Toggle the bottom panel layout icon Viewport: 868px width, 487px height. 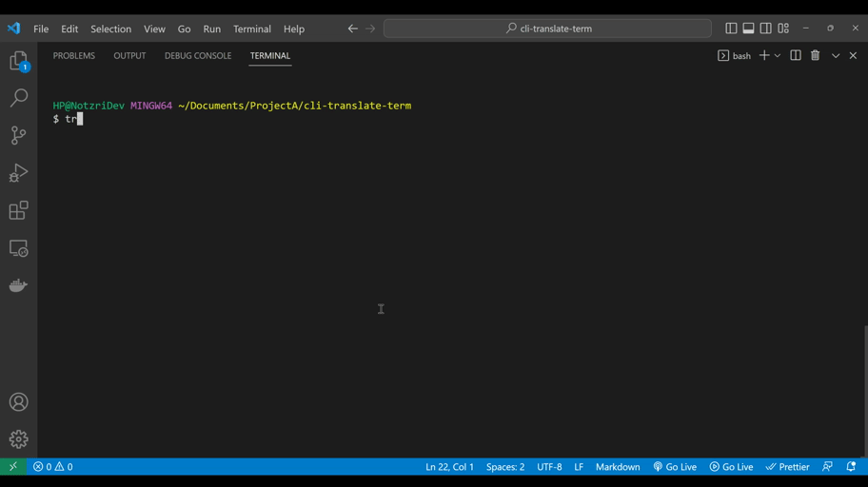[748, 29]
